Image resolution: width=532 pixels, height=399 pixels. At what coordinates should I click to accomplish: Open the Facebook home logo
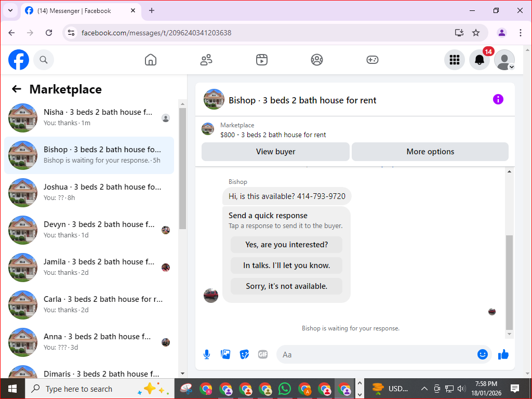[19, 60]
